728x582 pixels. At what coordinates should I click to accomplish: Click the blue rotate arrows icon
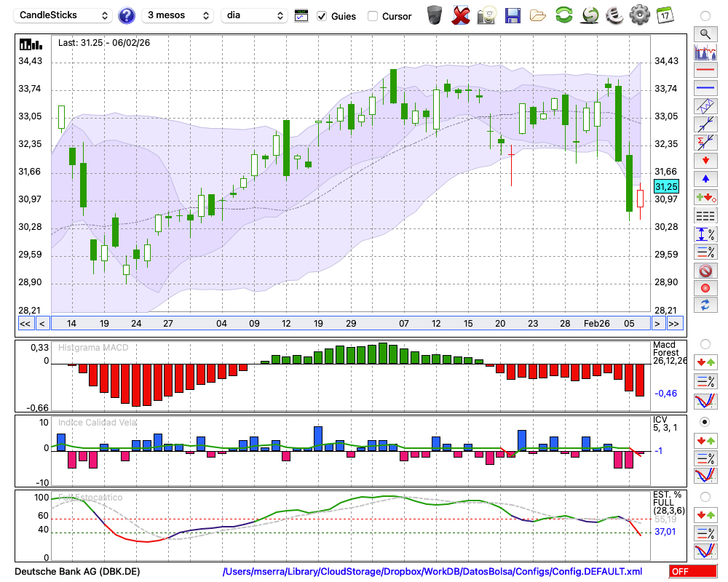[x=705, y=306]
